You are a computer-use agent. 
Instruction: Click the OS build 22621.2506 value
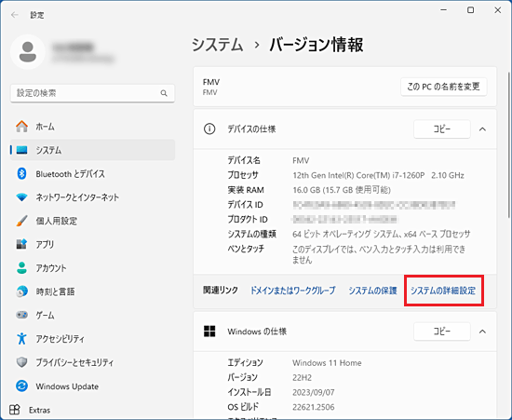[314, 407]
